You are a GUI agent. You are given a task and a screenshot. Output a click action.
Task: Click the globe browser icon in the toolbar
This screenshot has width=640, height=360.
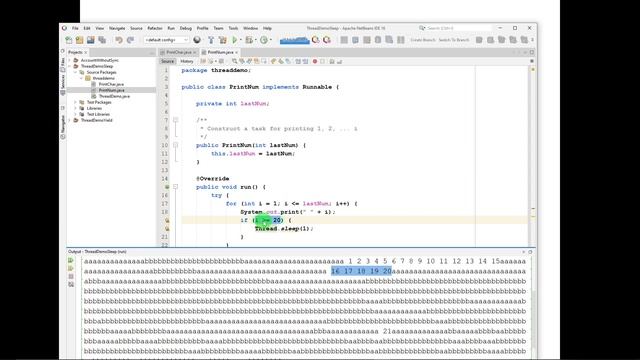pyautogui.click(x=197, y=40)
